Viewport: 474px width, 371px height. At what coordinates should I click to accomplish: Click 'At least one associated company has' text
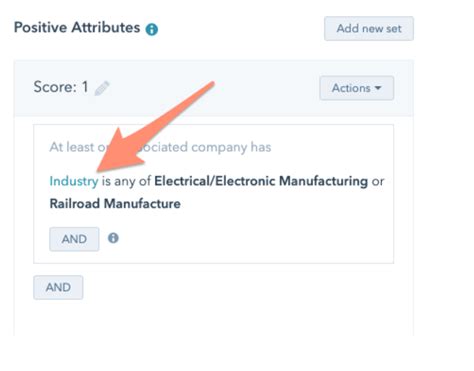click(x=160, y=147)
